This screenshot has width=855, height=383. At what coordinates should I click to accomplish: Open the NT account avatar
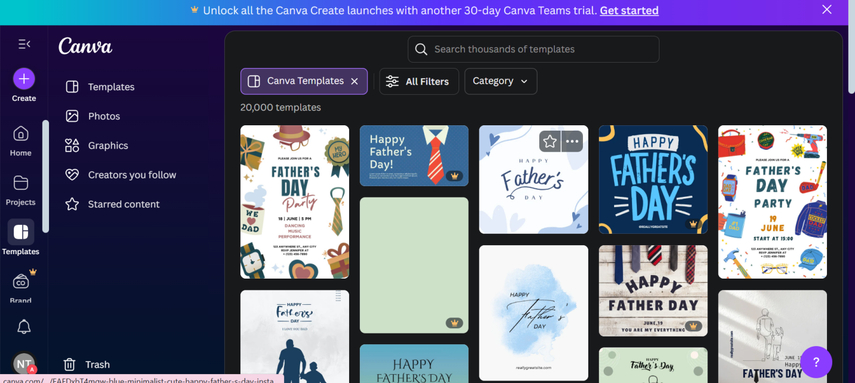coord(24,363)
